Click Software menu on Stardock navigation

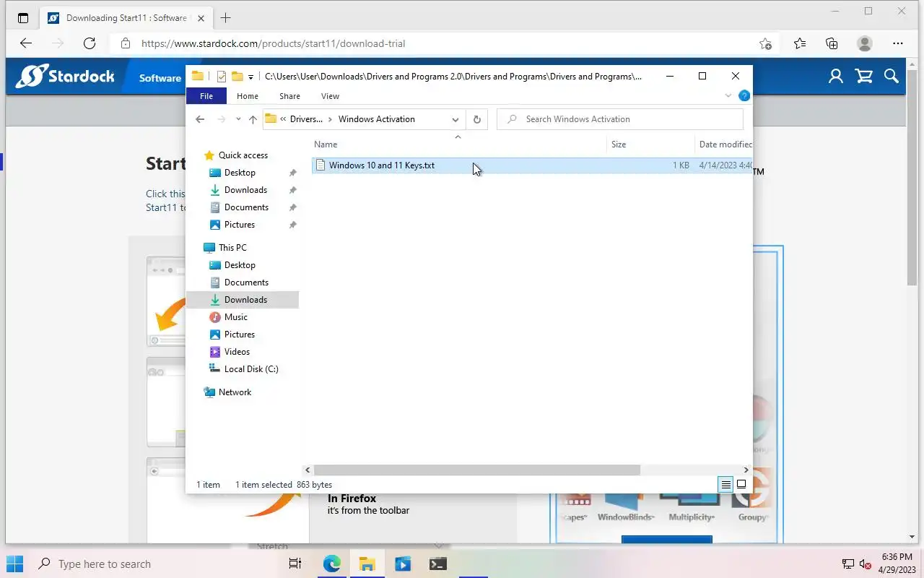pyautogui.click(x=160, y=78)
